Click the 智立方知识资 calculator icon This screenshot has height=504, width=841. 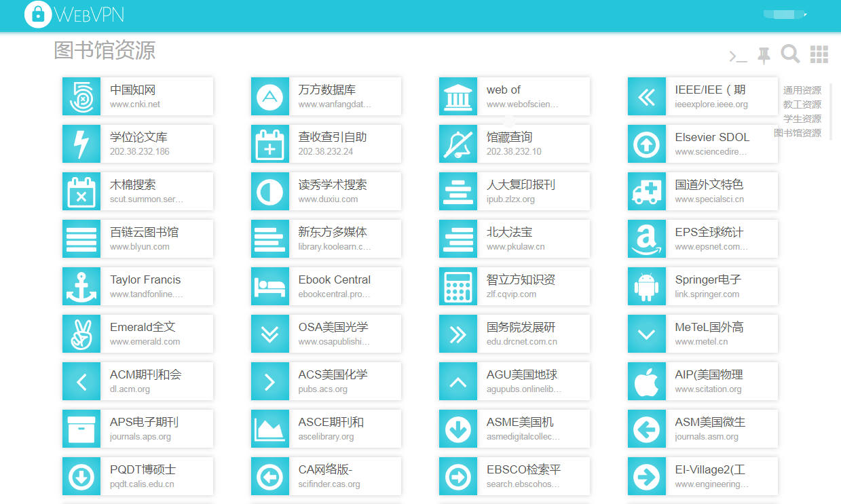[x=458, y=286]
